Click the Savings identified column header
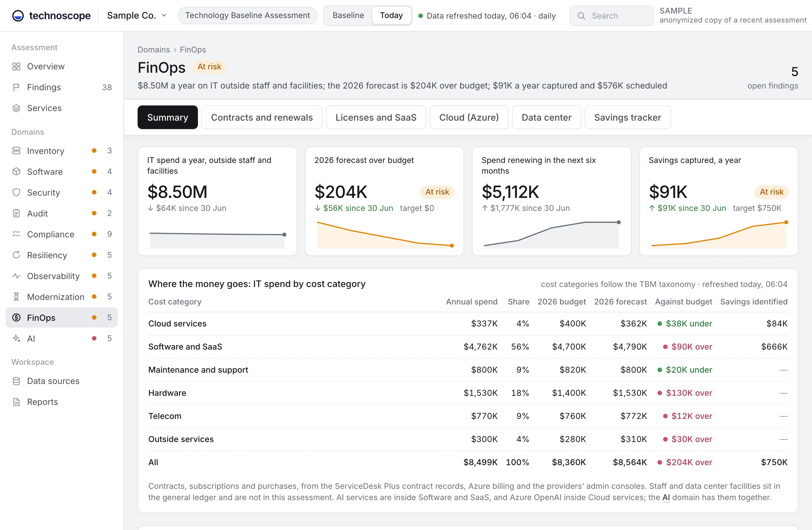The height and width of the screenshot is (530, 812). pos(754,302)
